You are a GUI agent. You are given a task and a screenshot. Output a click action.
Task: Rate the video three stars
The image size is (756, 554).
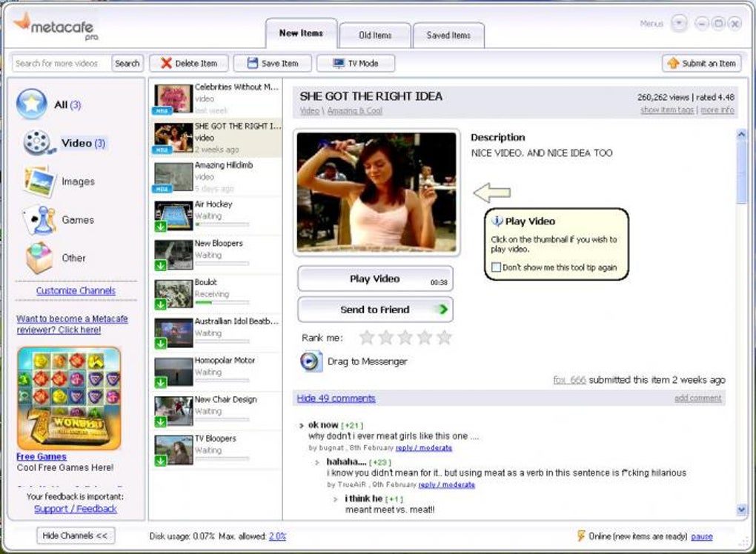405,337
